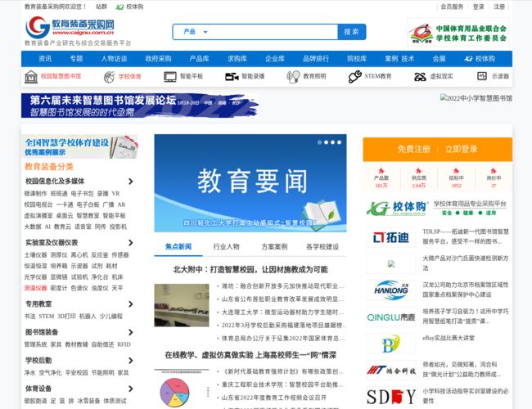Click the 产品数 statistic icon

coord(381,171)
